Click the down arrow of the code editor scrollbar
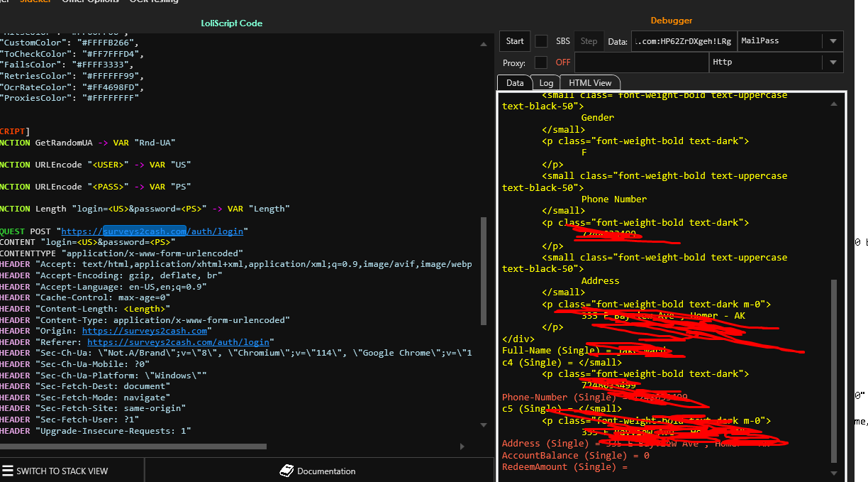The height and width of the screenshot is (482, 868). [484, 425]
